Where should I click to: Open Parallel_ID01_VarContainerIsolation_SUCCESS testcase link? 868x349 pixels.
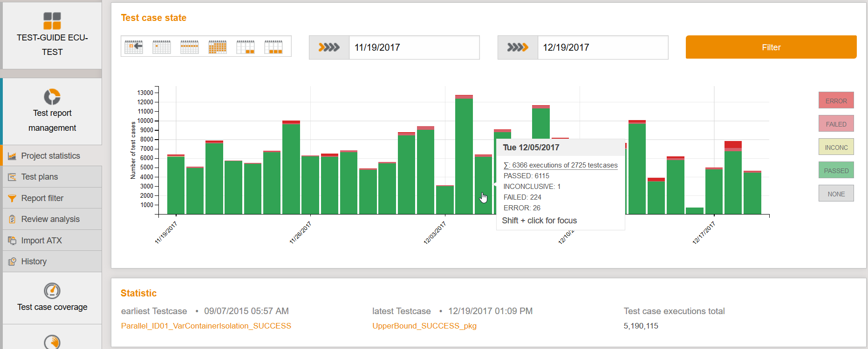click(206, 326)
